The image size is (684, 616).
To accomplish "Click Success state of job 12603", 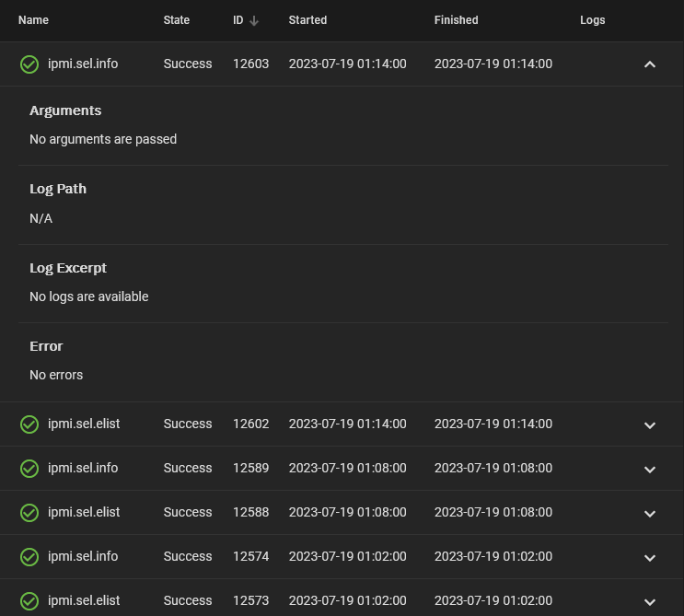I will (x=188, y=64).
